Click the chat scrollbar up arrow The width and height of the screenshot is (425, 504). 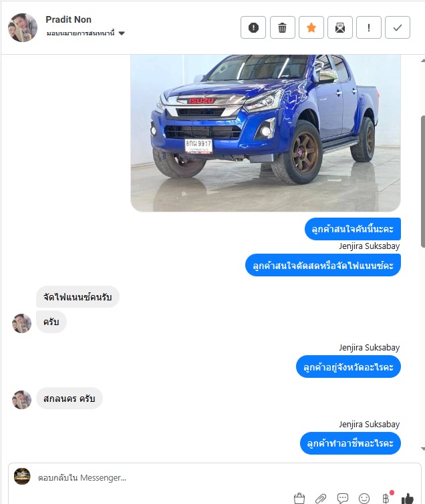click(423, 61)
